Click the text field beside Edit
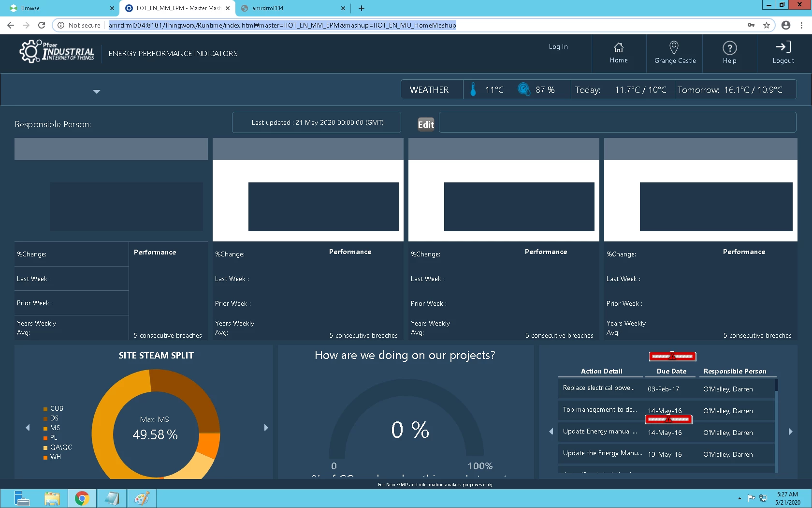This screenshot has width=812, height=508. pyautogui.click(x=617, y=122)
